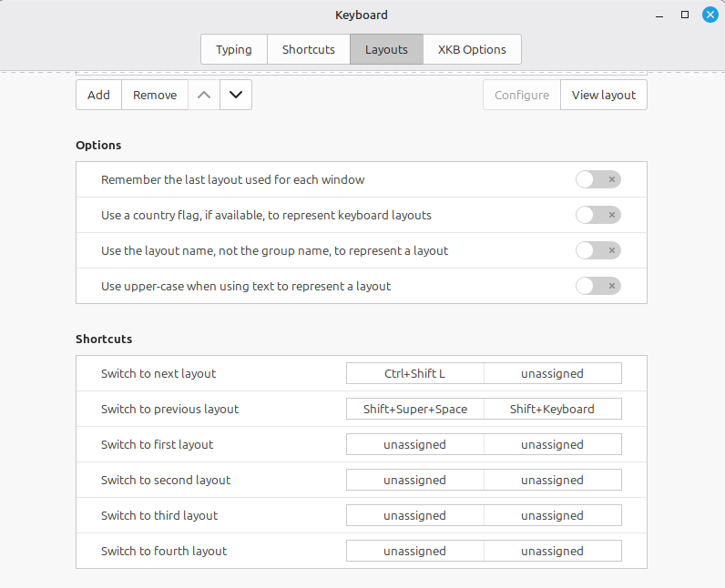Viewport: 725px width, 588px height.
Task: Click the "Switch to previous layout" label
Action: (169, 410)
